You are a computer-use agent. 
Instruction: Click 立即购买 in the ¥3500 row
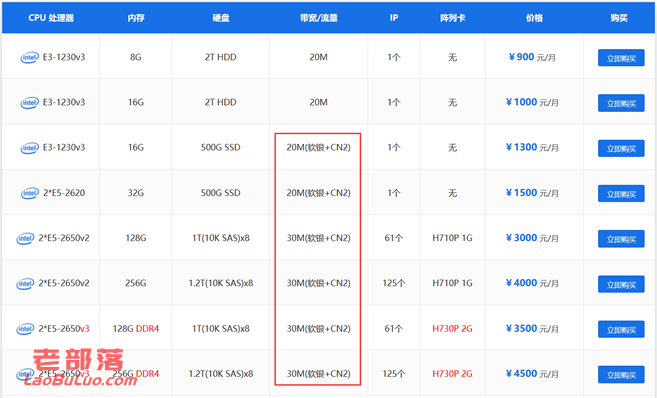click(x=621, y=329)
